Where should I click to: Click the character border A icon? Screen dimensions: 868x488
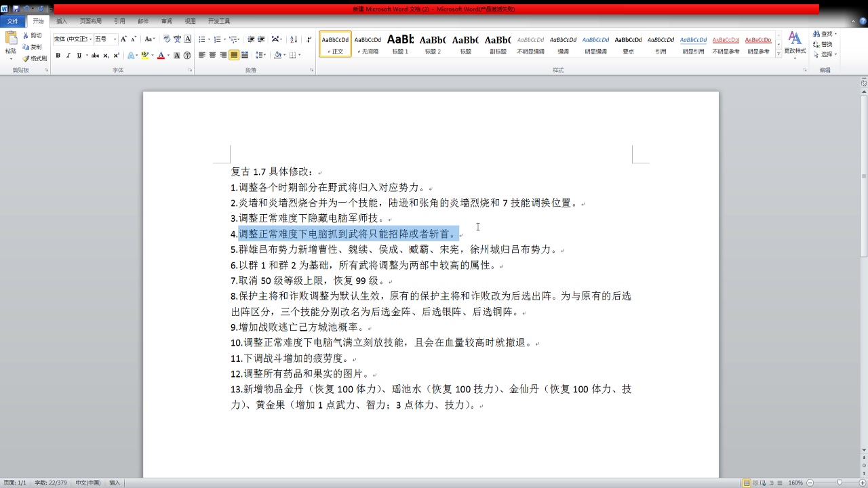(x=188, y=39)
